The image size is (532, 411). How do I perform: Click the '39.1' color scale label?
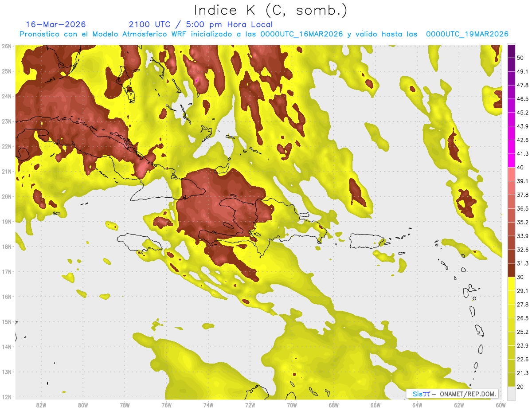click(x=523, y=181)
